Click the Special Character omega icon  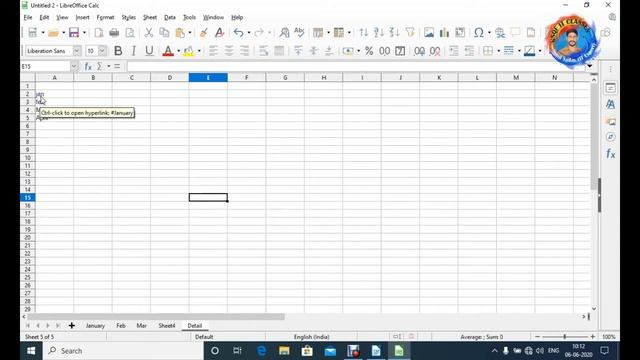(x=479, y=33)
